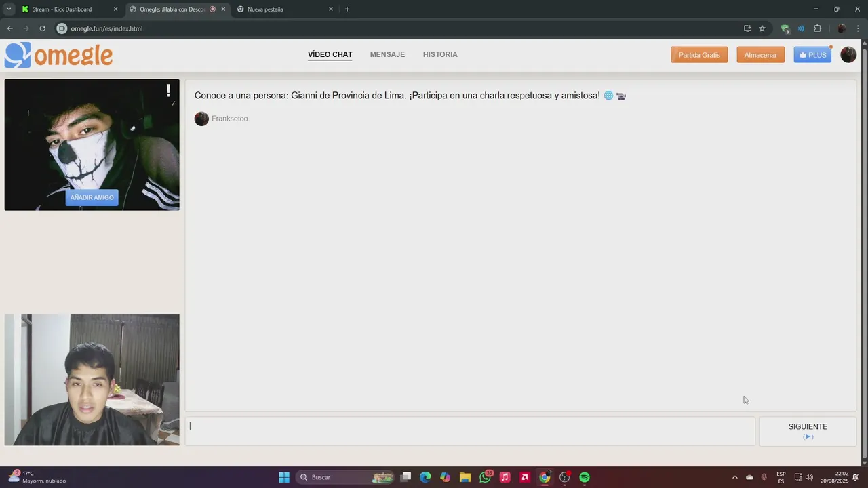Click the site information icon in address bar
The image size is (868, 488).
point(62,28)
